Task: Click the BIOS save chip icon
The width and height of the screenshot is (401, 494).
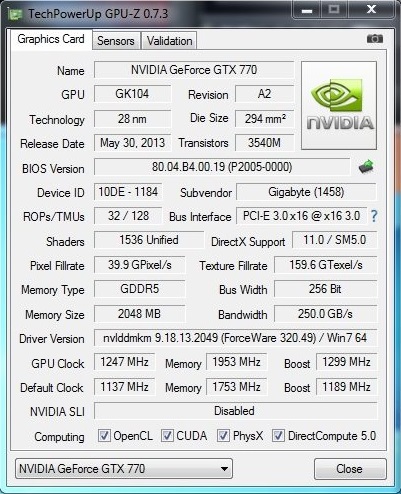Action: click(366, 167)
